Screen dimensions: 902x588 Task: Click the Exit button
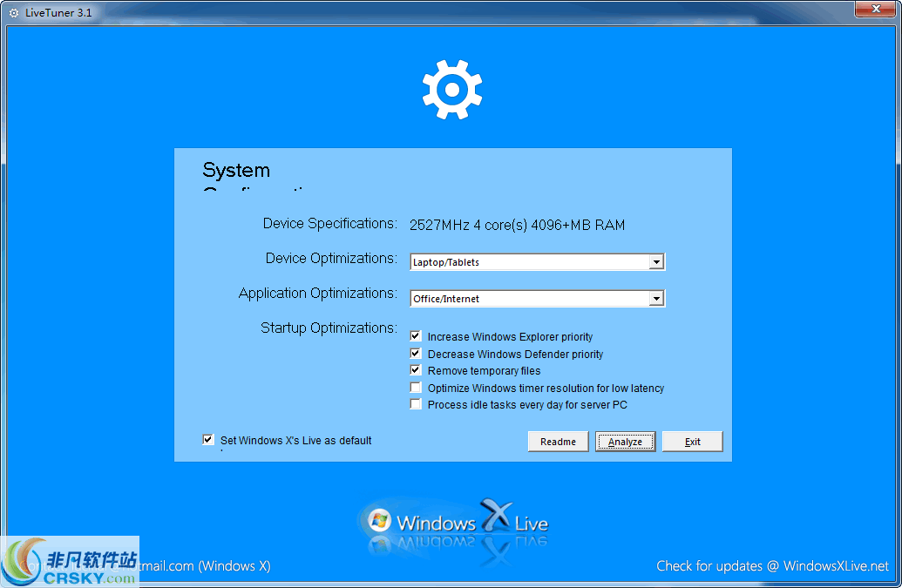tap(692, 442)
